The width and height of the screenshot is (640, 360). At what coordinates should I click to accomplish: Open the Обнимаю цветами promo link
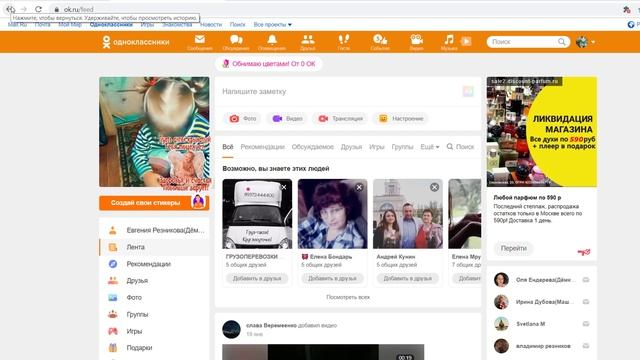click(x=269, y=64)
